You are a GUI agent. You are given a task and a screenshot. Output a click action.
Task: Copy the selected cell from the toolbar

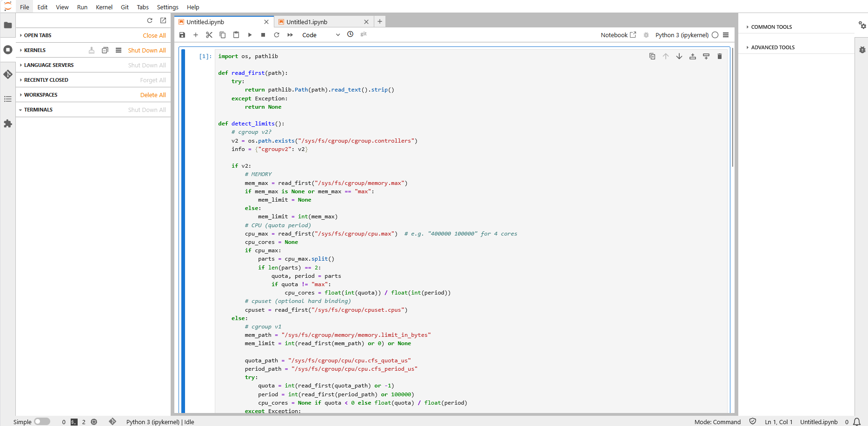(x=223, y=35)
